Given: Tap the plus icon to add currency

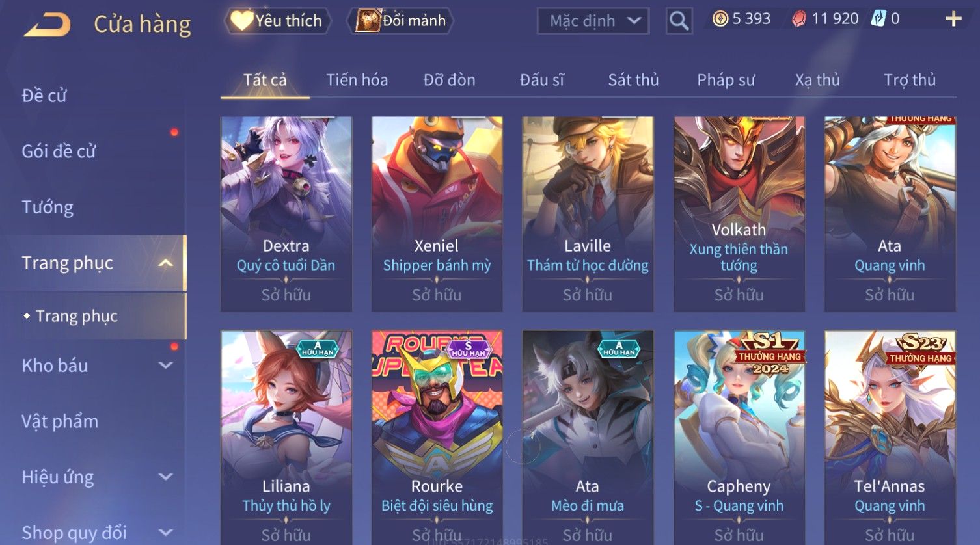Looking at the screenshot, I should 953,19.
